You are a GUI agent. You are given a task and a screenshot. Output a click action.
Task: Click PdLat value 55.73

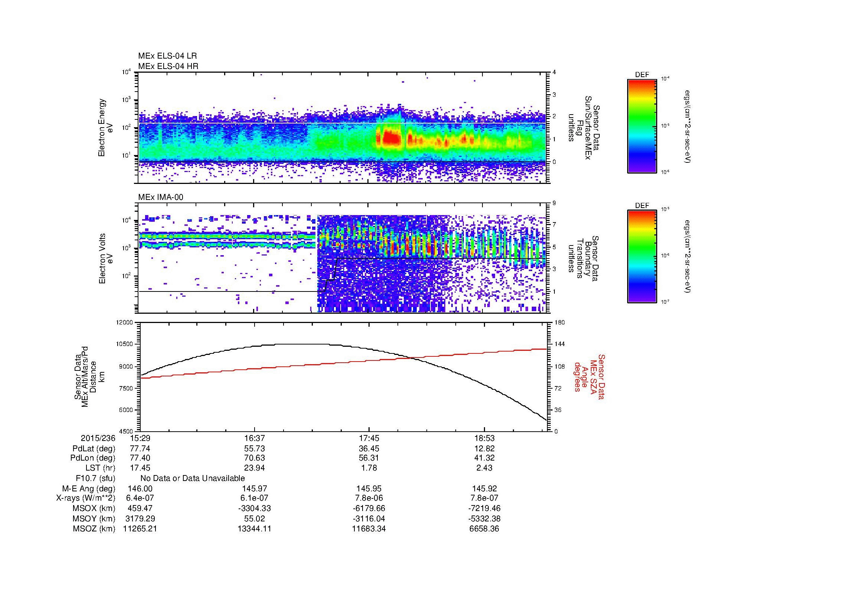(255, 449)
